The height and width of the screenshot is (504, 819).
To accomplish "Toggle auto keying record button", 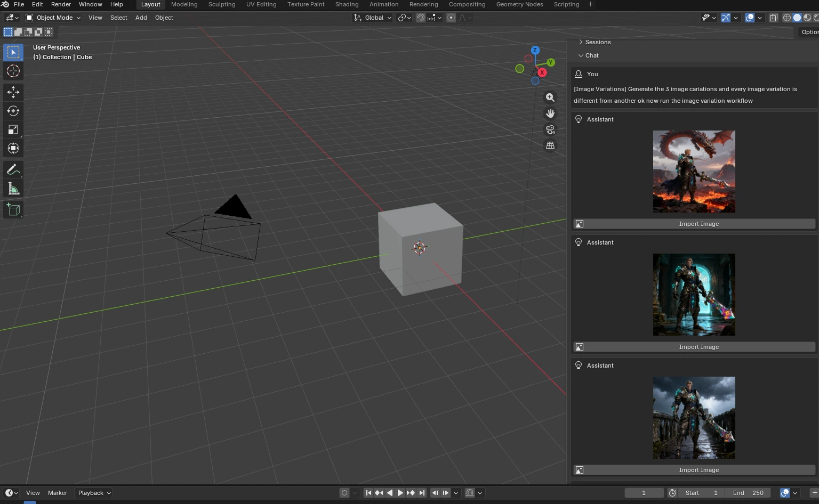I will [344, 493].
